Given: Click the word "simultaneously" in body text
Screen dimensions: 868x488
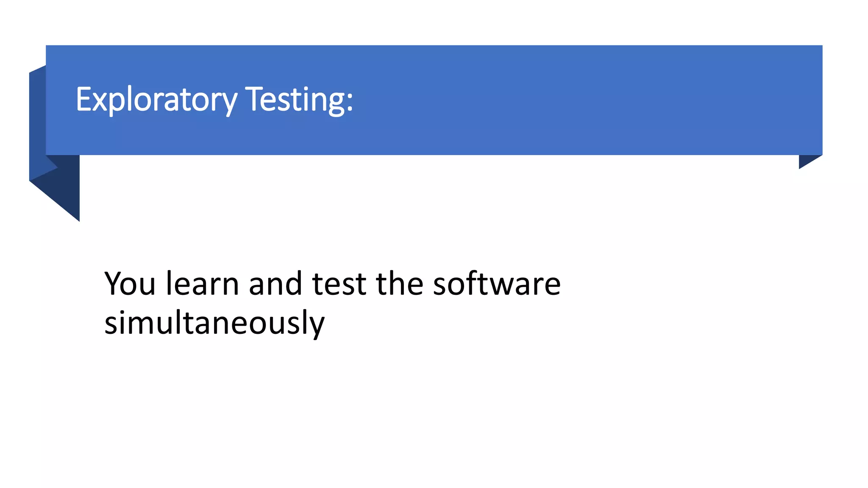Looking at the screenshot, I should pos(214,323).
